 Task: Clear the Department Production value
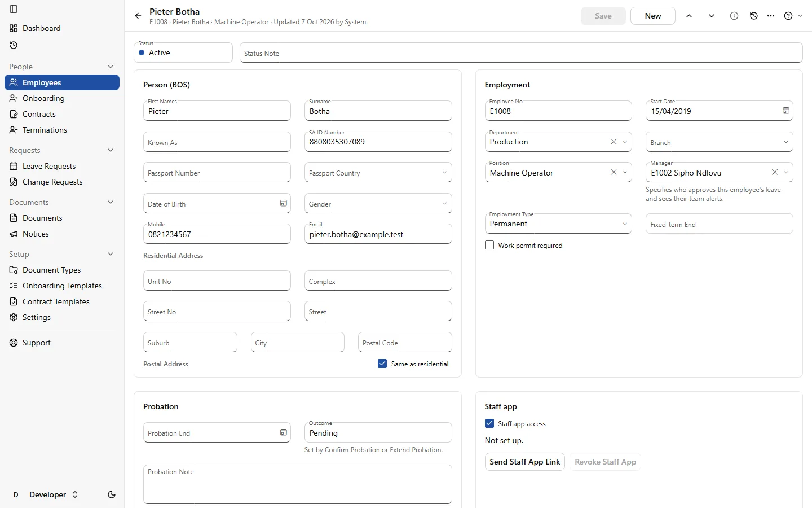point(614,142)
